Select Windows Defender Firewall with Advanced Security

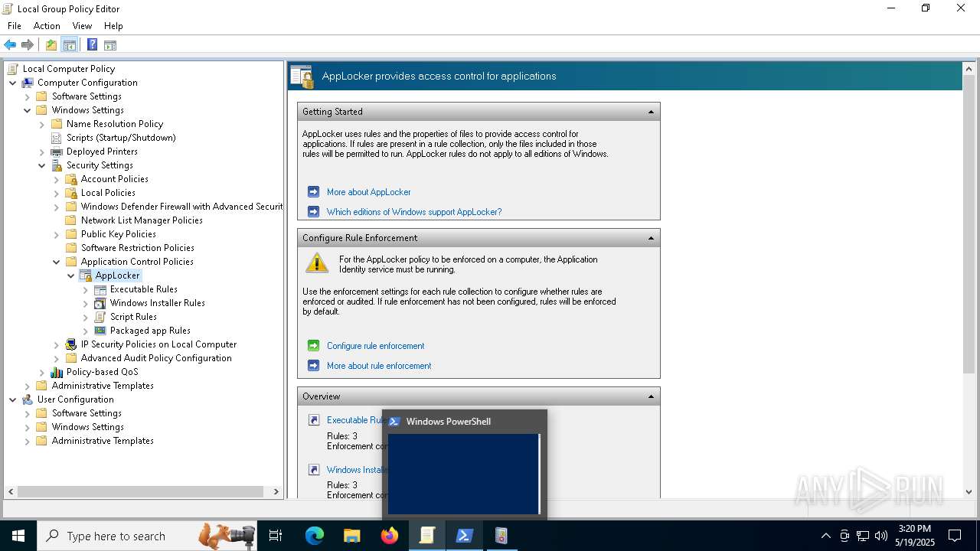point(181,207)
